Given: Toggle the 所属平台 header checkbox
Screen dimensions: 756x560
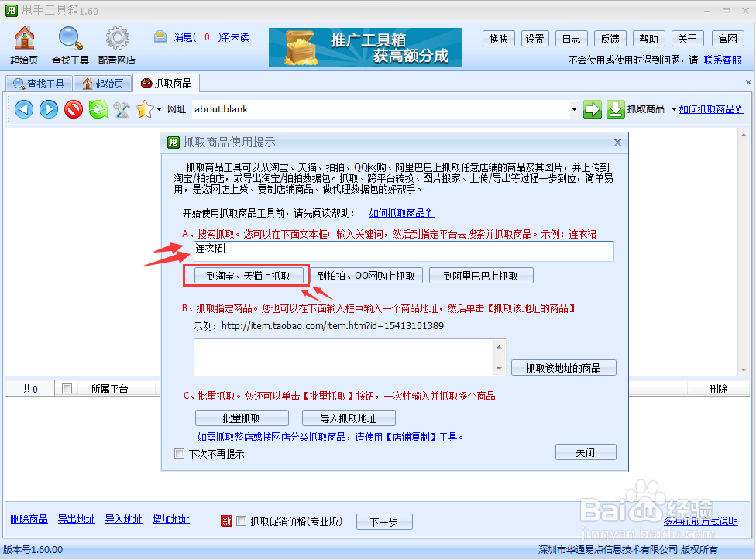Looking at the screenshot, I should coord(67,389).
